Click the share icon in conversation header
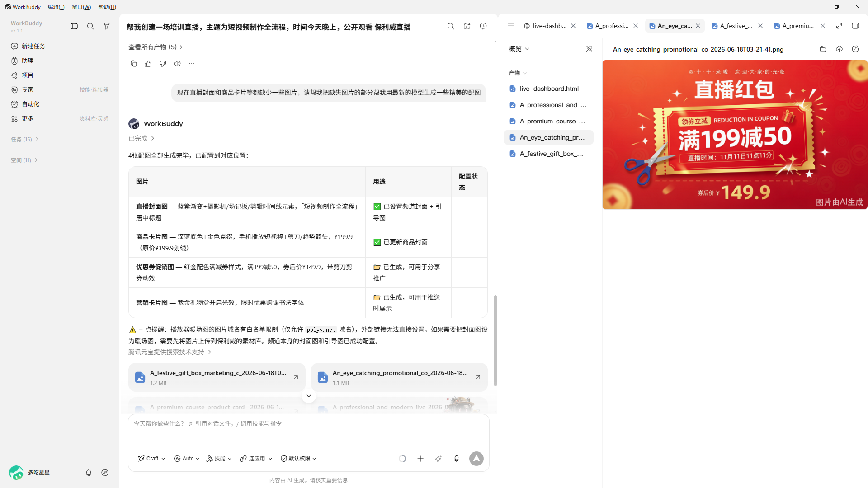The width and height of the screenshot is (868, 488). [467, 26]
